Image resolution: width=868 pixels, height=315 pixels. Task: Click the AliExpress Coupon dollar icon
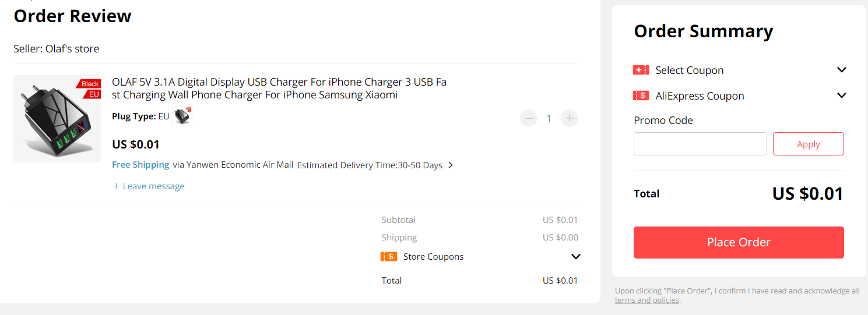[641, 95]
